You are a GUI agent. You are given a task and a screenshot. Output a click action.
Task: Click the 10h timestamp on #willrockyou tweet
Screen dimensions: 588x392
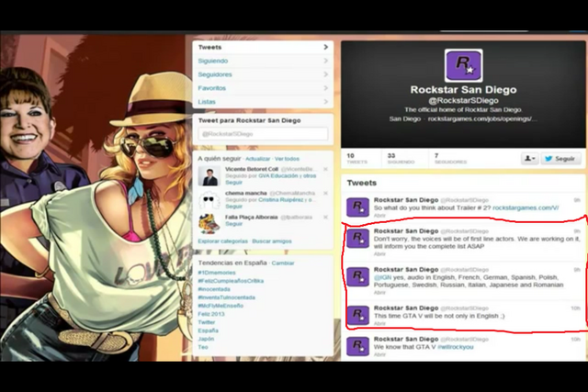click(576, 339)
